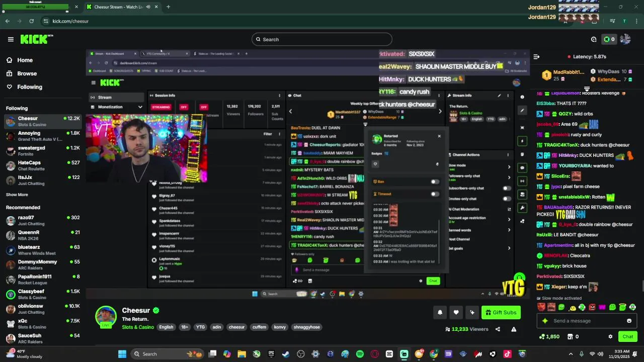Open Classybeef channel in Recommended
The width and height of the screenshot is (644, 362).
coord(43,294)
